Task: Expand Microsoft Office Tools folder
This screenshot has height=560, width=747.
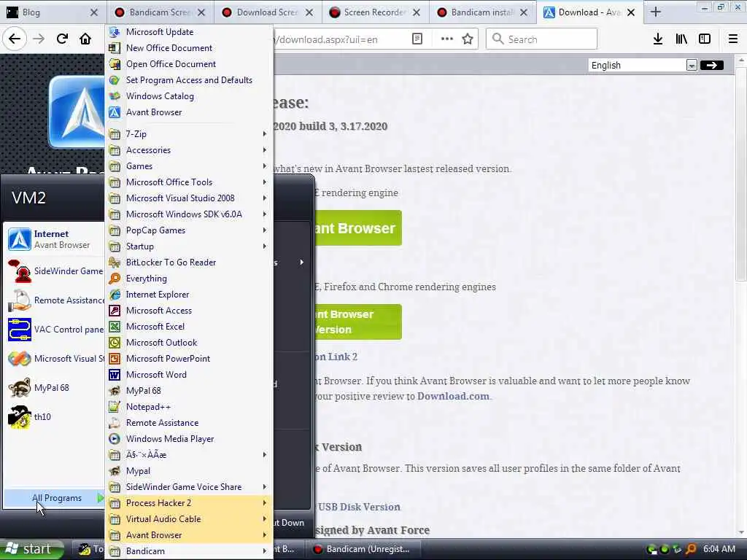Action: tap(189, 182)
